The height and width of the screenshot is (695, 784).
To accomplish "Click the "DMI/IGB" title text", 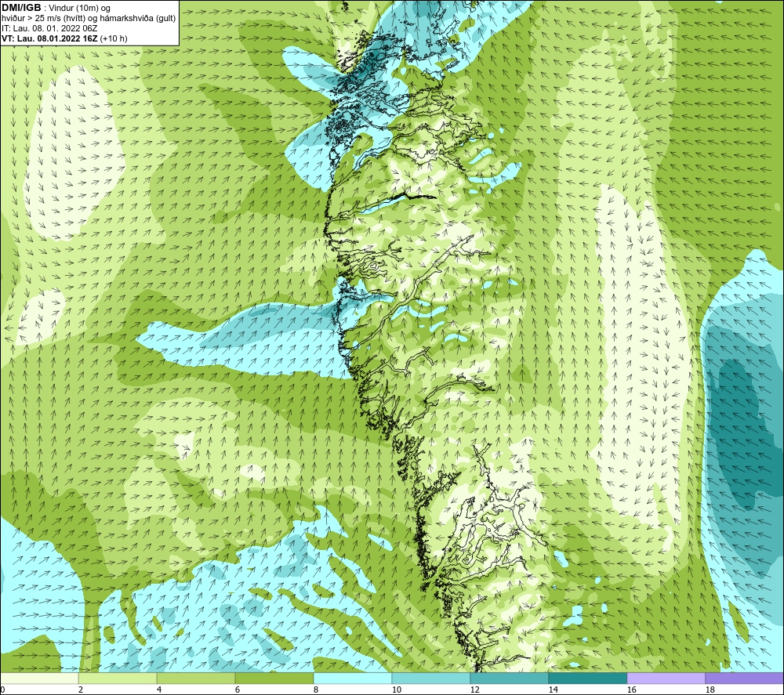I will 21,8.
